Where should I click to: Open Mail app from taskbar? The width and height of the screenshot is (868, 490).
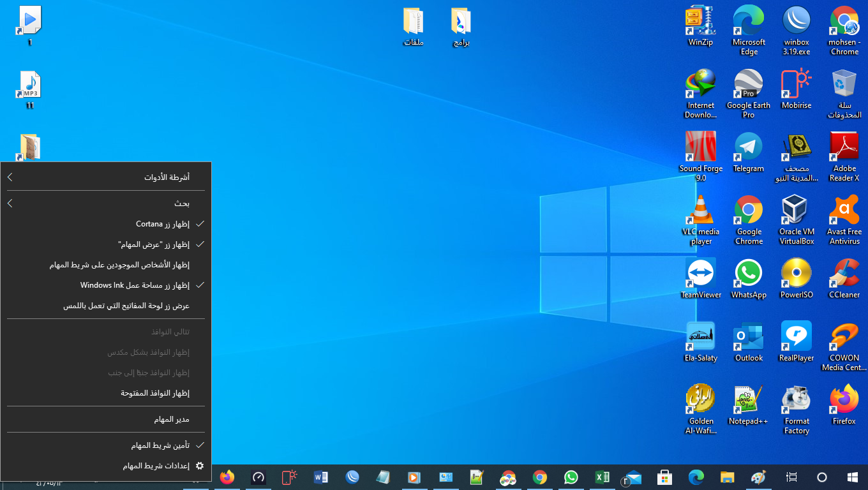[x=633, y=477]
